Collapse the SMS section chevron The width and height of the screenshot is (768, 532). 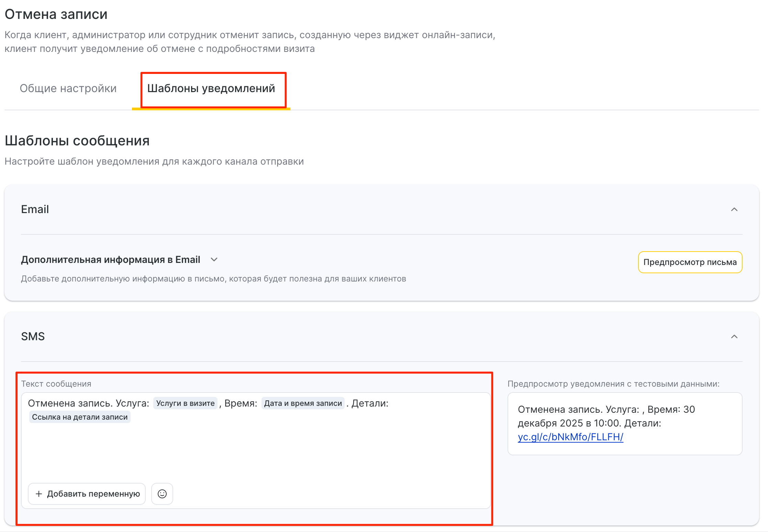click(x=734, y=336)
